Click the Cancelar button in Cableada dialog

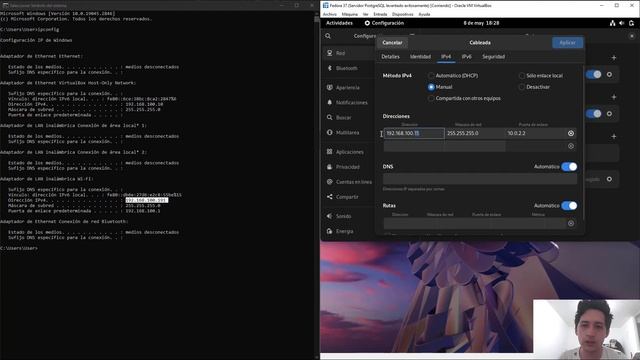(x=392, y=42)
